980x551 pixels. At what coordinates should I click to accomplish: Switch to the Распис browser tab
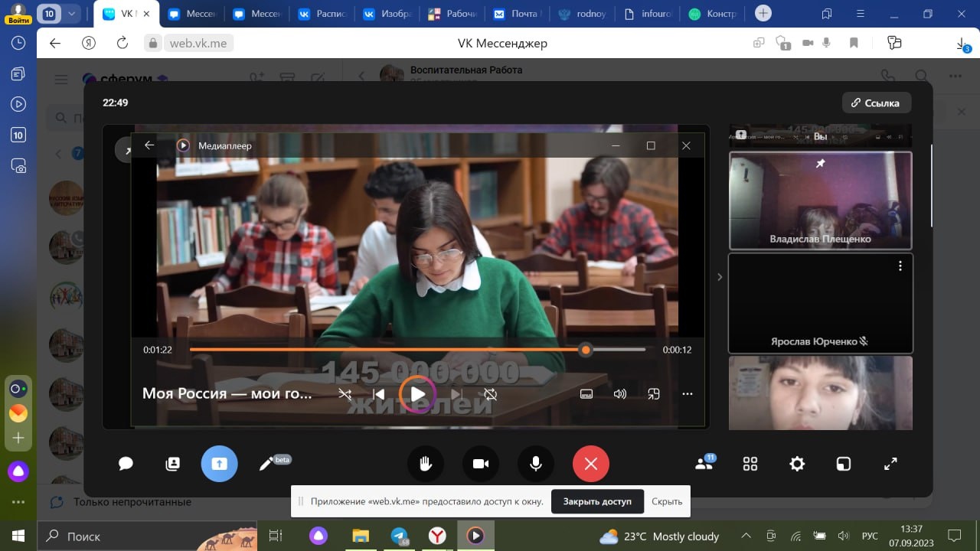[321, 14]
